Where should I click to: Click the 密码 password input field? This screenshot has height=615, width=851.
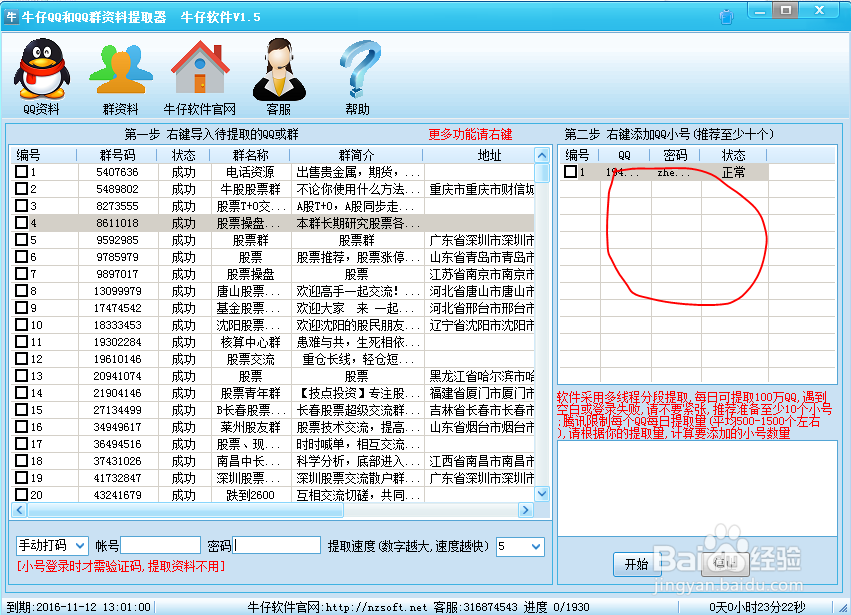pos(277,546)
